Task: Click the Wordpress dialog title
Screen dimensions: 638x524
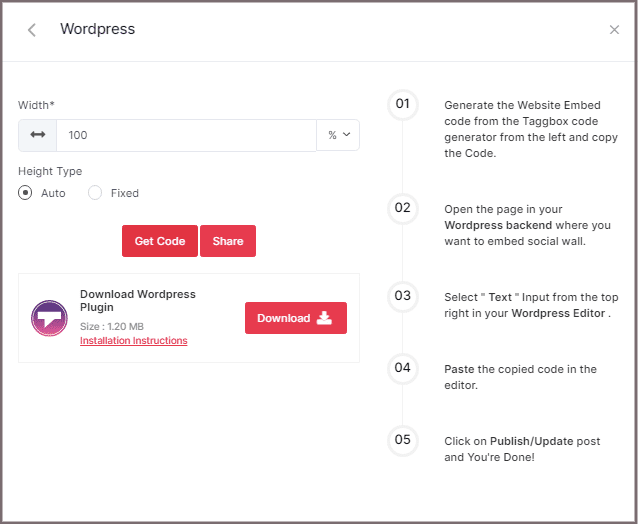Action: click(97, 29)
